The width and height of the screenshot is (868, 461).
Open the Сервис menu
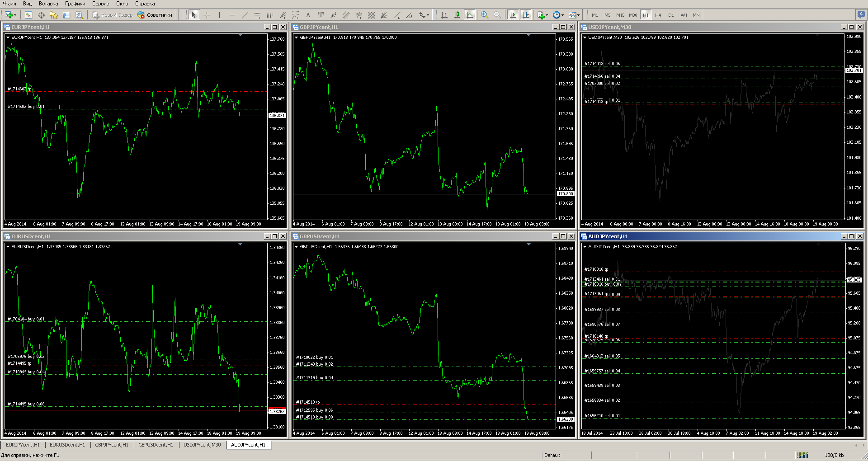coord(100,4)
